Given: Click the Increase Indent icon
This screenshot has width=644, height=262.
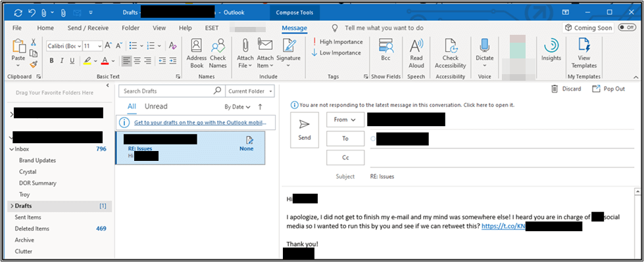Looking at the screenshot, I should pos(173,60).
